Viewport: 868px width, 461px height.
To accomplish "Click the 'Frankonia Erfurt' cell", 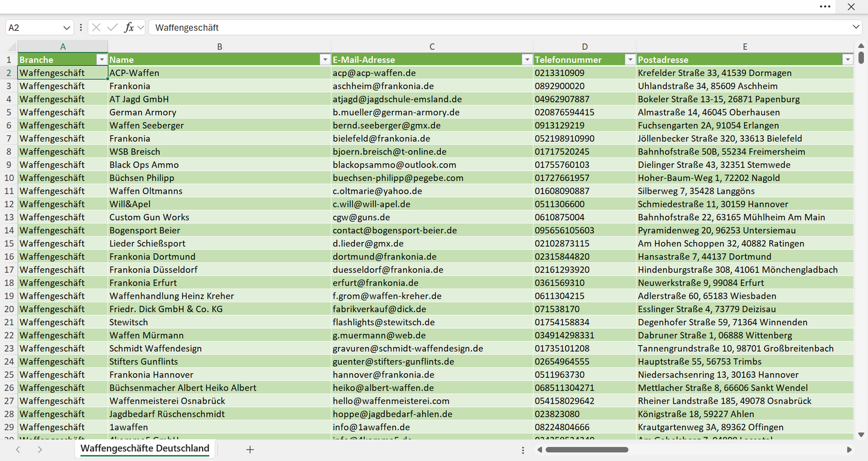I will (x=220, y=282).
